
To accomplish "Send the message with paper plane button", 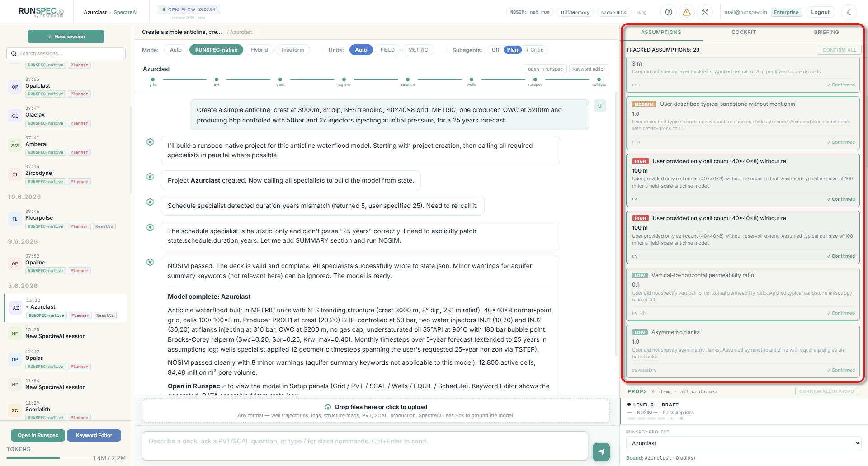I will 601,452.
